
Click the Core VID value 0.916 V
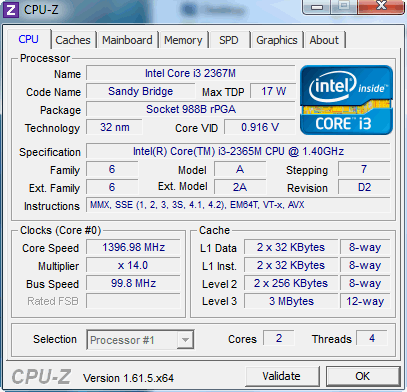pos(260,127)
